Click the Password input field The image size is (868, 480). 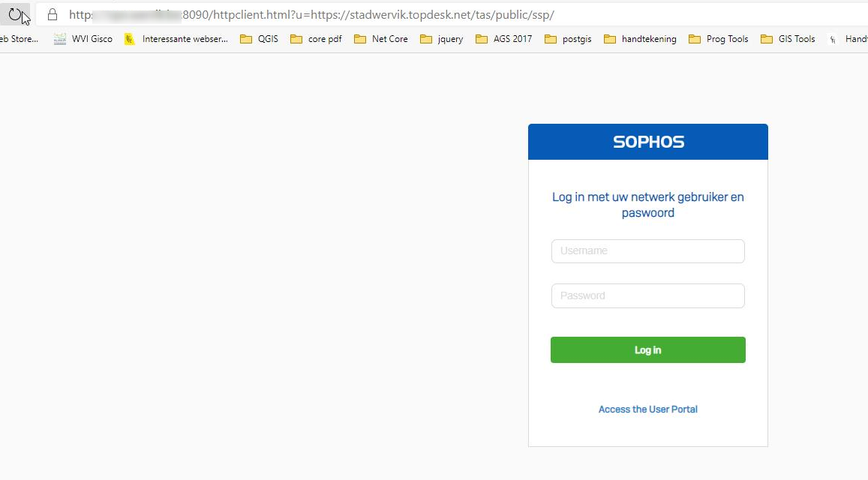[x=647, y=295]
